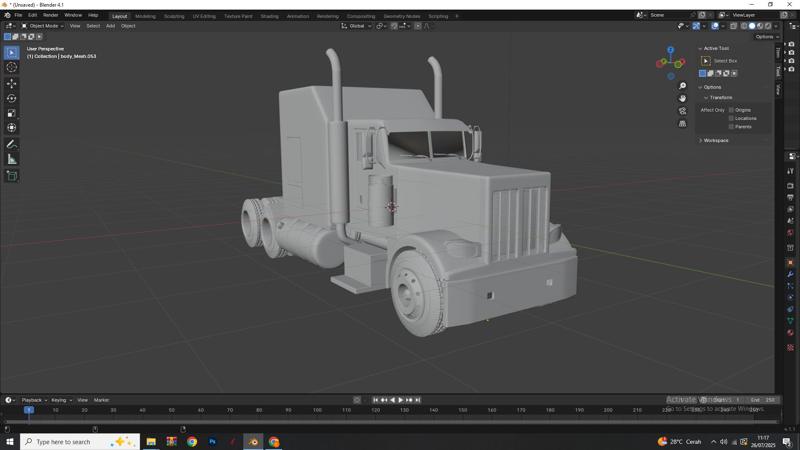800x450 pixels.
Task: Enable the Origins checkbox
Action: (x=731, y=110)
